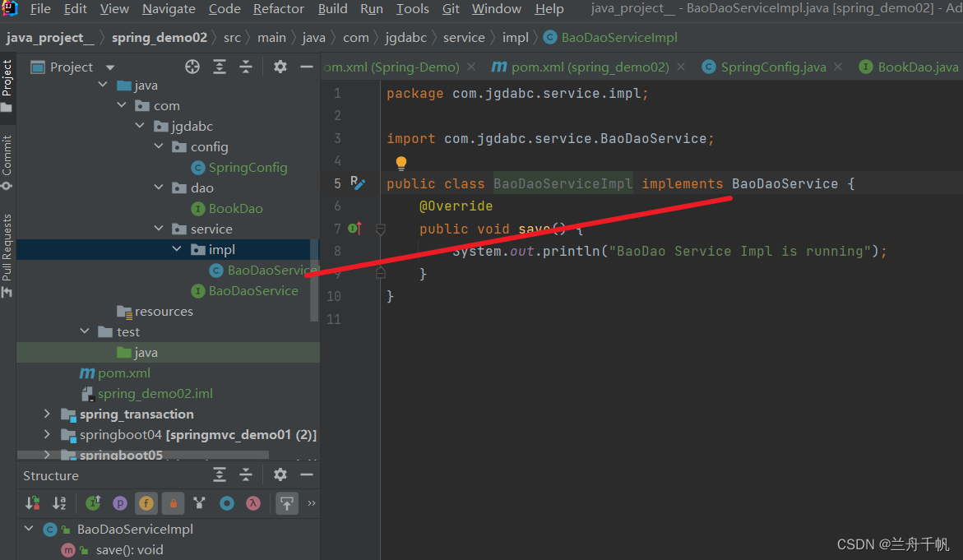Viewport: 963px width, 560px height.
Task: Collapse all in Structure panel
Action: [x=246, y=474]
